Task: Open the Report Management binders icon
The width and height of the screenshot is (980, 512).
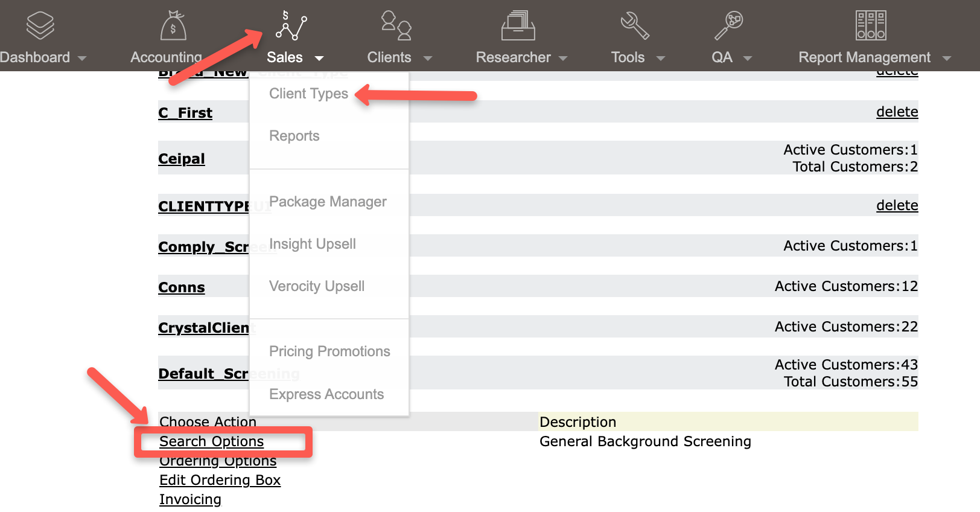Action: point(871,26)
